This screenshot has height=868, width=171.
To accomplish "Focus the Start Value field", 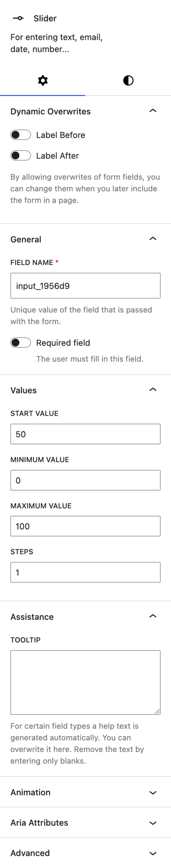I will point(85,434).
